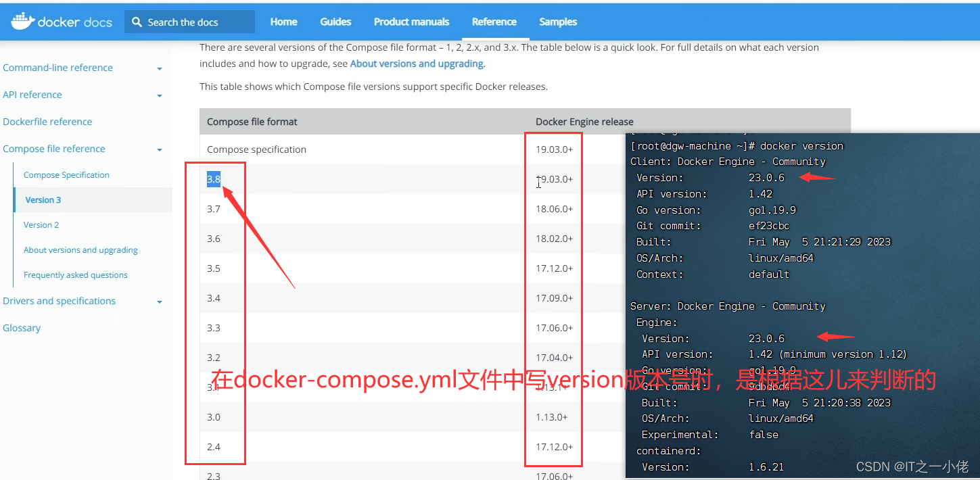Click the 1.13.0+ release cell
The width and height of the screenshot is (980, 480).
click(x=551, y=417)
